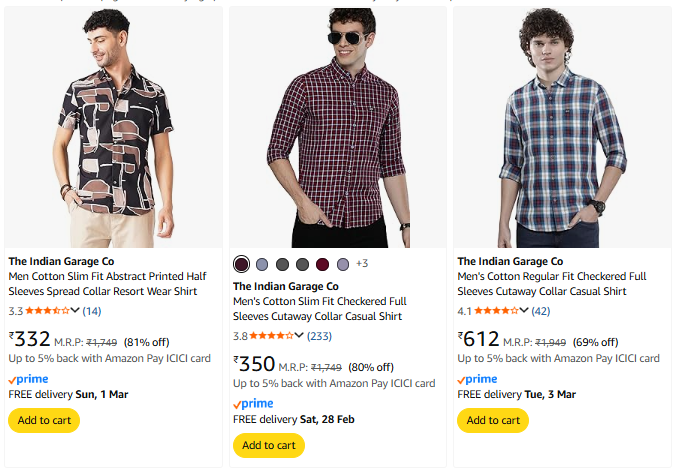Open blue checkered shirt product image
Viewport: 678px width, 468px height.
pyautogui.click(x=562, y=127)
